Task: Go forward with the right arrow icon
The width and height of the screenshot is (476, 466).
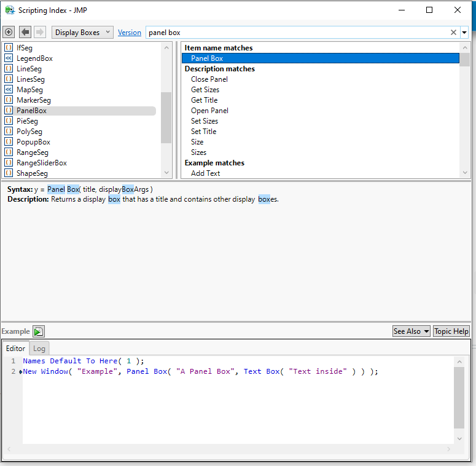Action: click(39, 32)
